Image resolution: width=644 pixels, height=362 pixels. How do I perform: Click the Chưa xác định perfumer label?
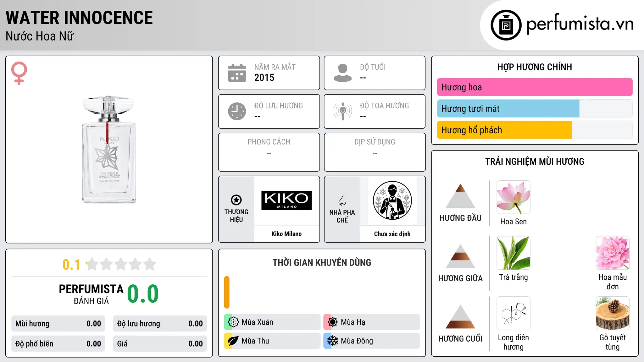tap(392, 234)
